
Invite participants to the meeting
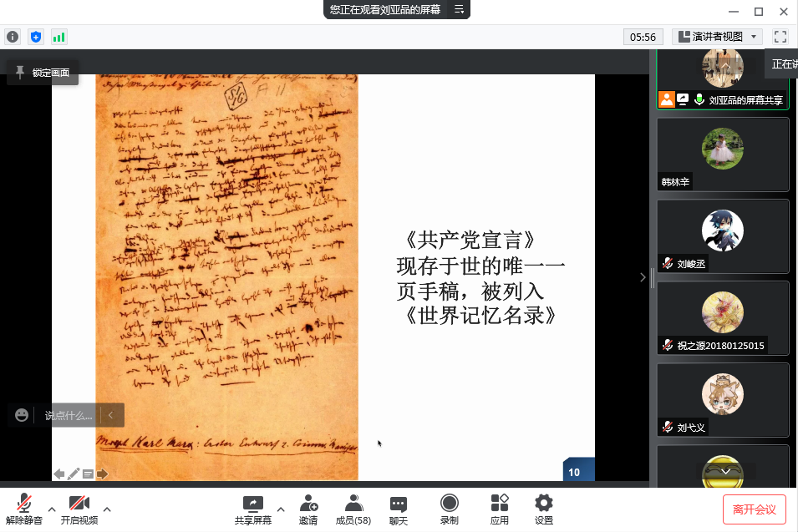[x=308, y=509]
